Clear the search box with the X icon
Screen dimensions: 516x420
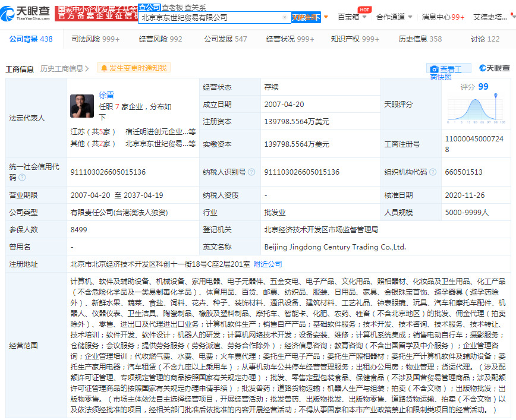[285, 17]
